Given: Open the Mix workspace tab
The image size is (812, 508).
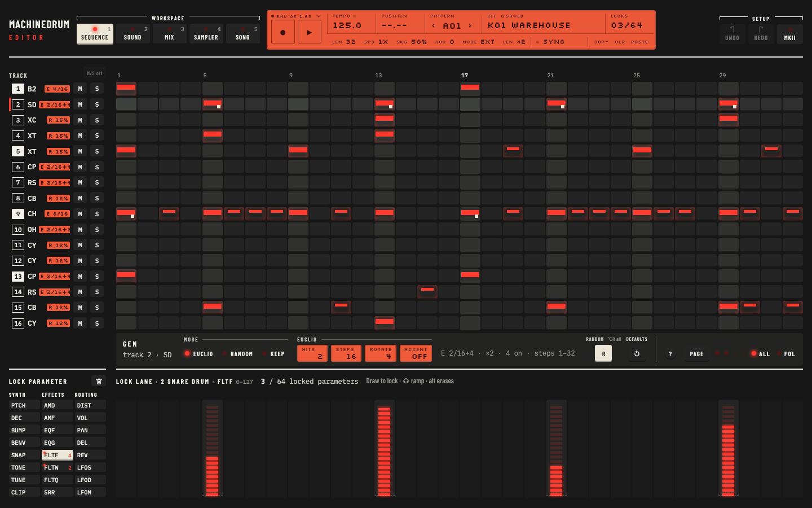Looking at the screenshot, I should click(169, 33).
